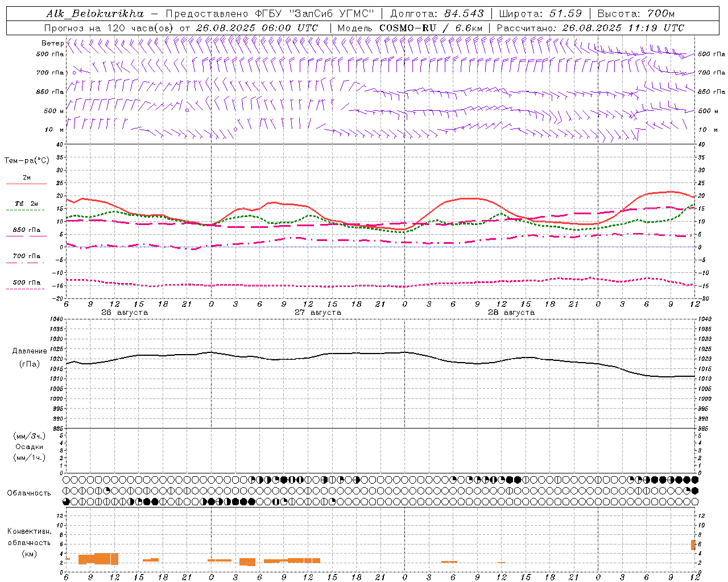Click the Высота: 700м value
The image size is (728, 582).
point(636,14)
